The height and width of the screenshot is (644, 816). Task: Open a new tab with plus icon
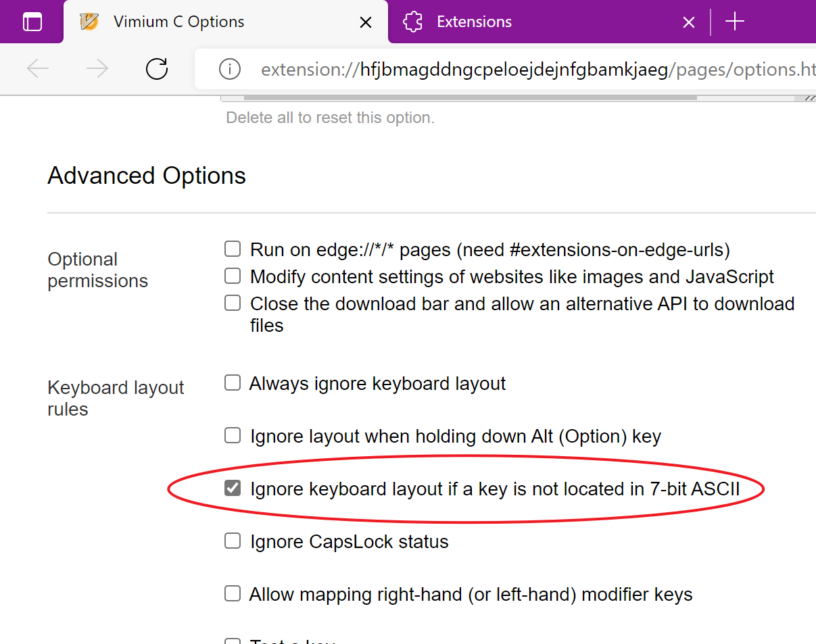click(734, 22)
